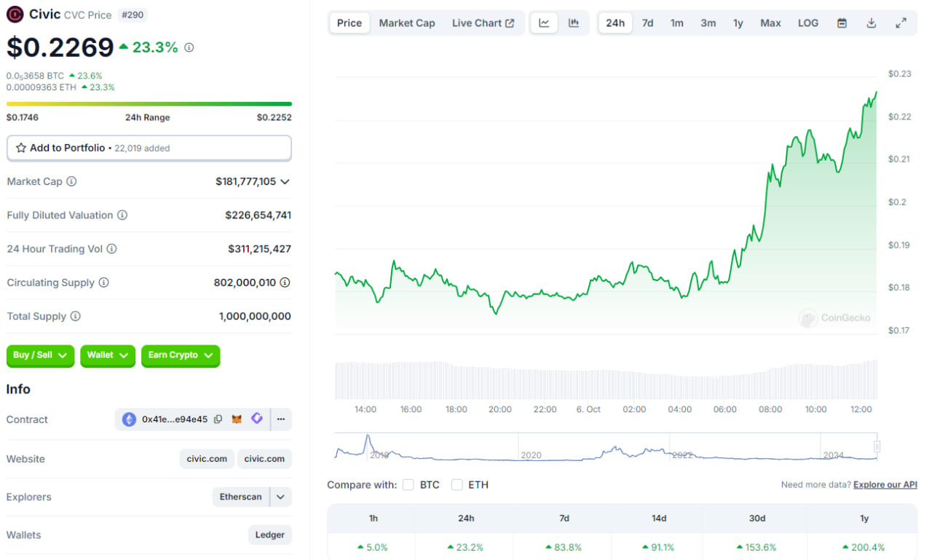
Task: Show 24 Hour Trading Vol info icon
Action: click(111, 249)
